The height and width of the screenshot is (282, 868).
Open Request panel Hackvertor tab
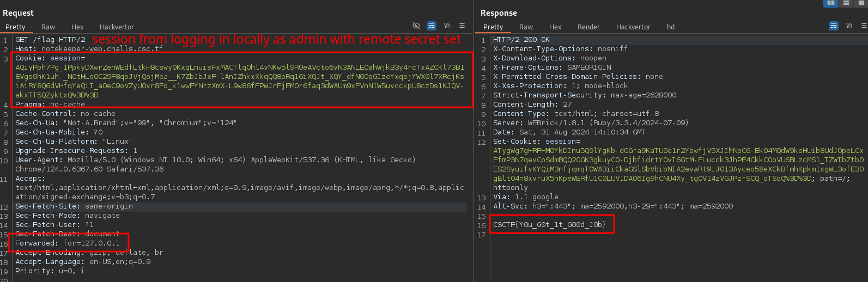click(x=117, y=27)
